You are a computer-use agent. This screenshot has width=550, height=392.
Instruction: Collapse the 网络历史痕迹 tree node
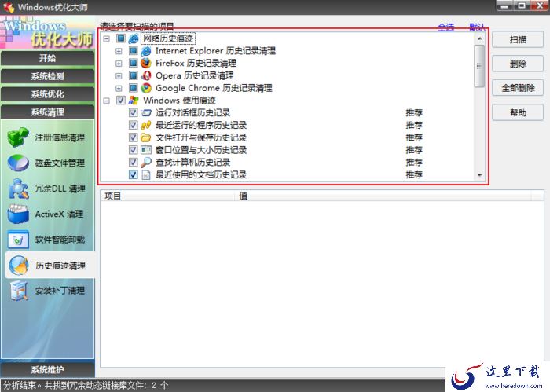(x=107, y=39)
